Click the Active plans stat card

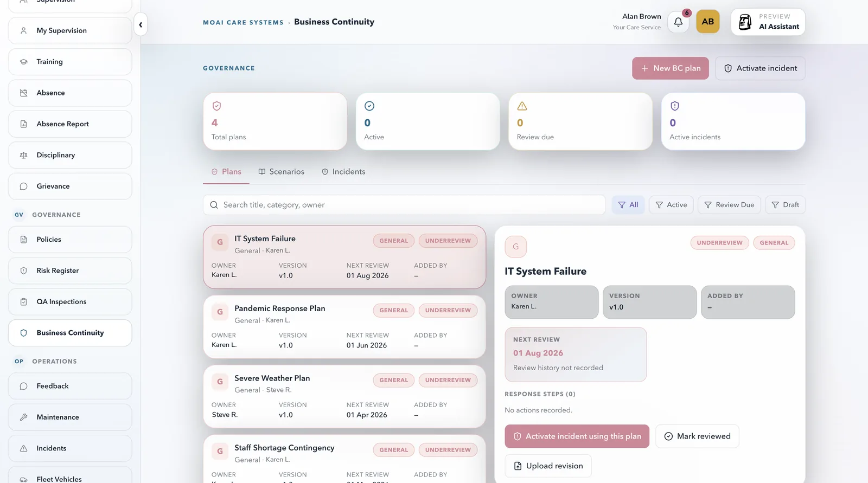[x=427, y=121]
